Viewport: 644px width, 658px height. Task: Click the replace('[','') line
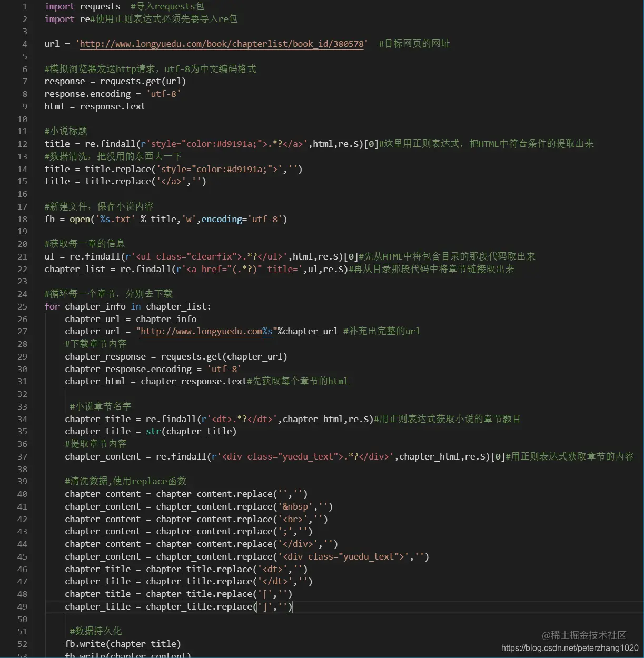click(x=179, y=594)
